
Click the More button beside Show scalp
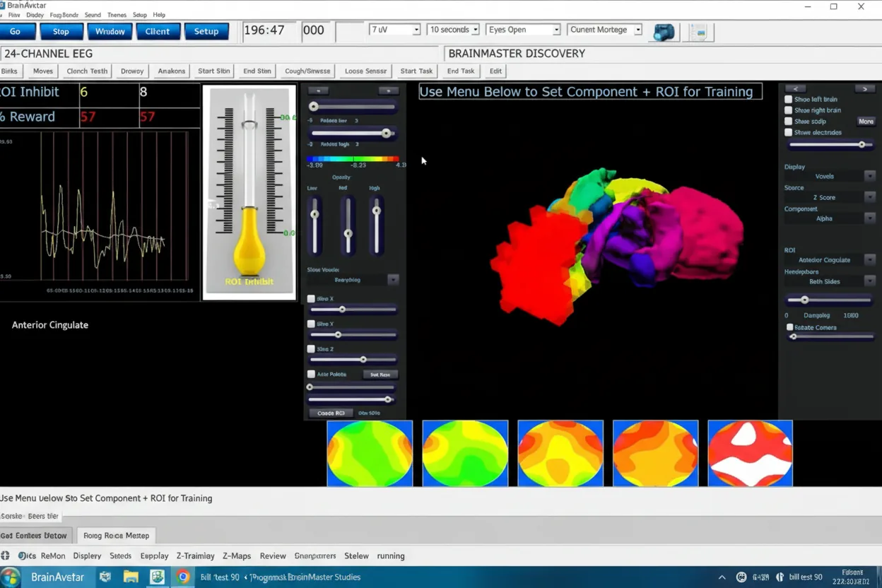(x=866, y=122)
